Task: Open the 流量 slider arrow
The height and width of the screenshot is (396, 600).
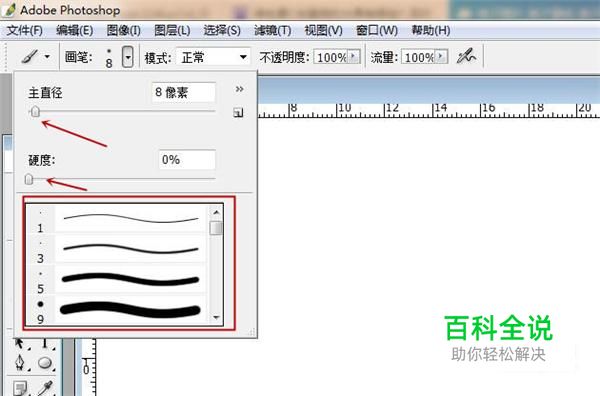Action: [x=441, y=57]
